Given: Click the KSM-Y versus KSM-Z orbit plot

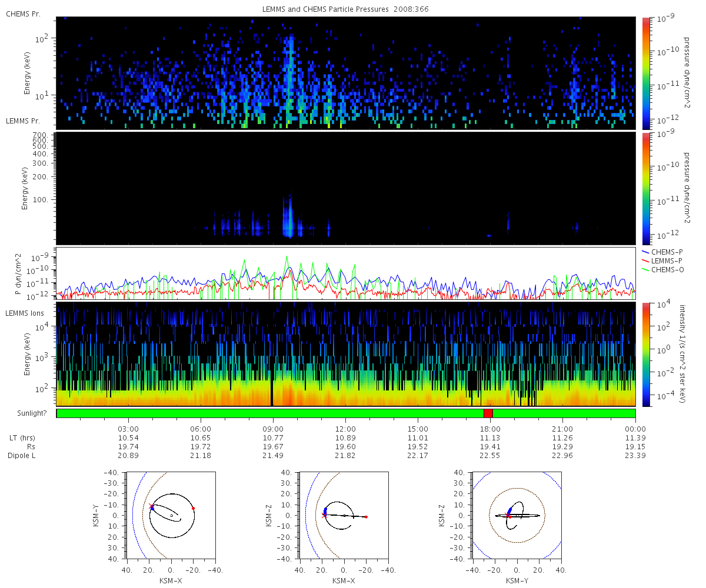Looking at the screenshot, I should pyautogui.click(x=517, y=516).
